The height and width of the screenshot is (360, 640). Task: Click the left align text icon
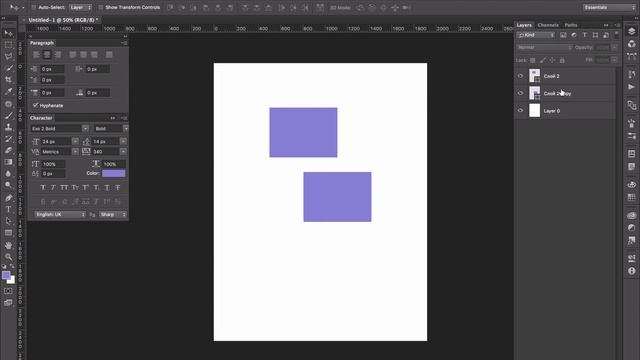point(36,55)
